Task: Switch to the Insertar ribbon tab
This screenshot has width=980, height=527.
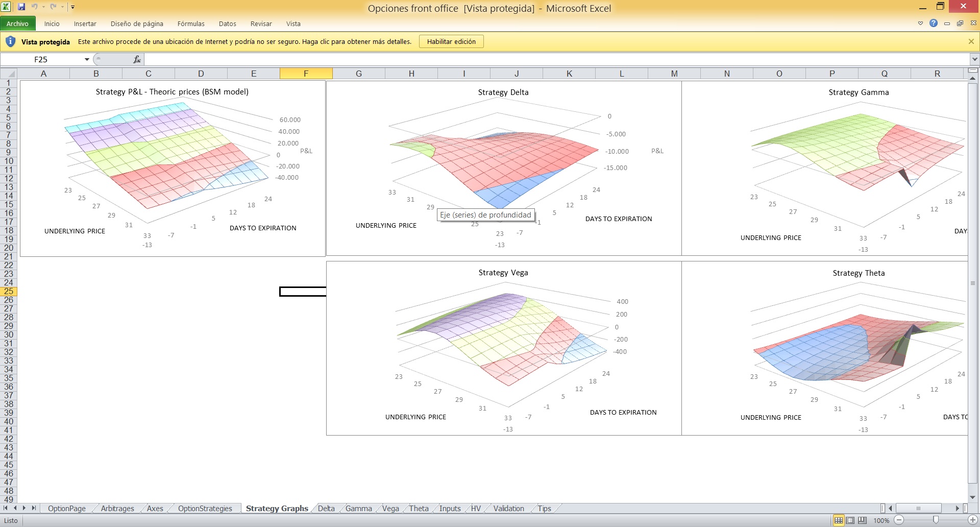Action: (85, 23)
